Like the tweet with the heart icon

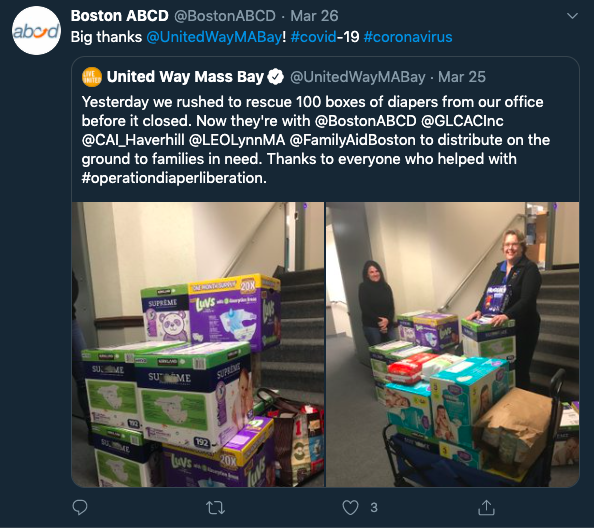[x=350, y=508]
